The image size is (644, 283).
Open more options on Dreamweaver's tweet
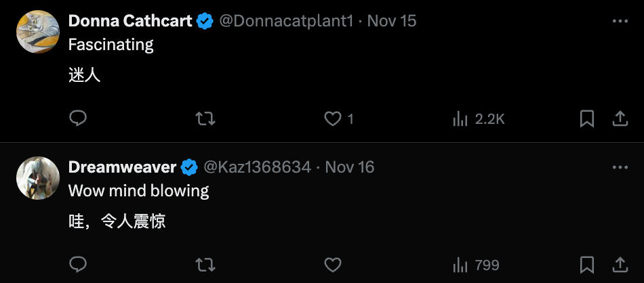[620, 167]
